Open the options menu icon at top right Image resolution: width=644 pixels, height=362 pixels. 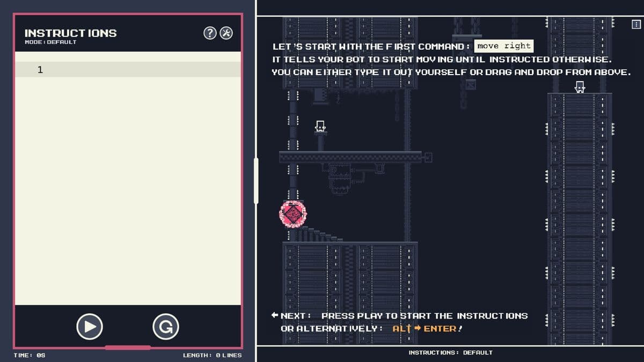(x=636, y=24)
